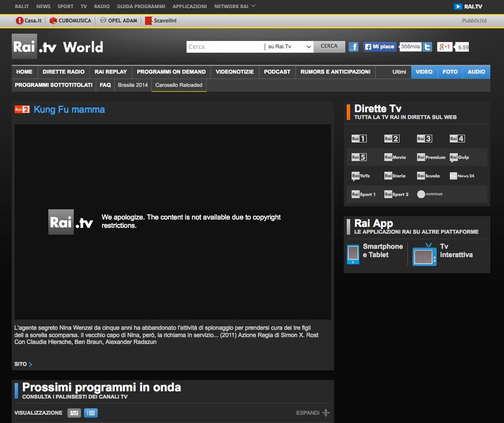Click inside the Cerca search field

(x=225, y=46)
